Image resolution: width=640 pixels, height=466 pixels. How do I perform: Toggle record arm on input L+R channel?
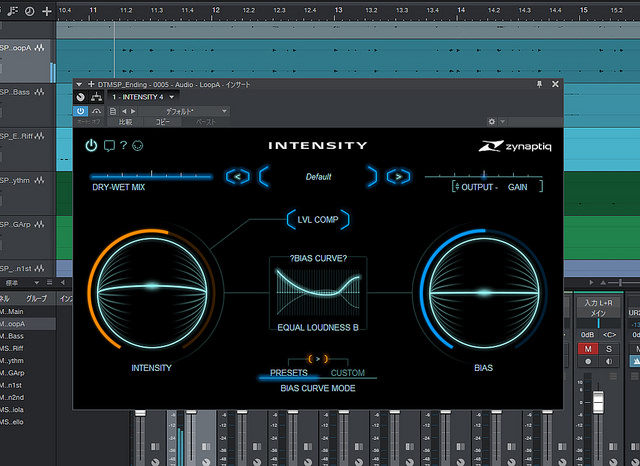(588, 362)
